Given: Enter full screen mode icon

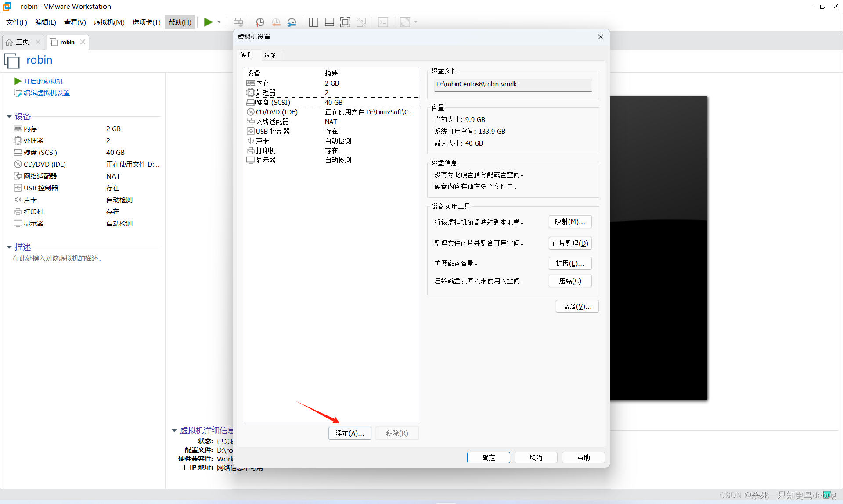Looking at the screenshot, I should point(345,22).
